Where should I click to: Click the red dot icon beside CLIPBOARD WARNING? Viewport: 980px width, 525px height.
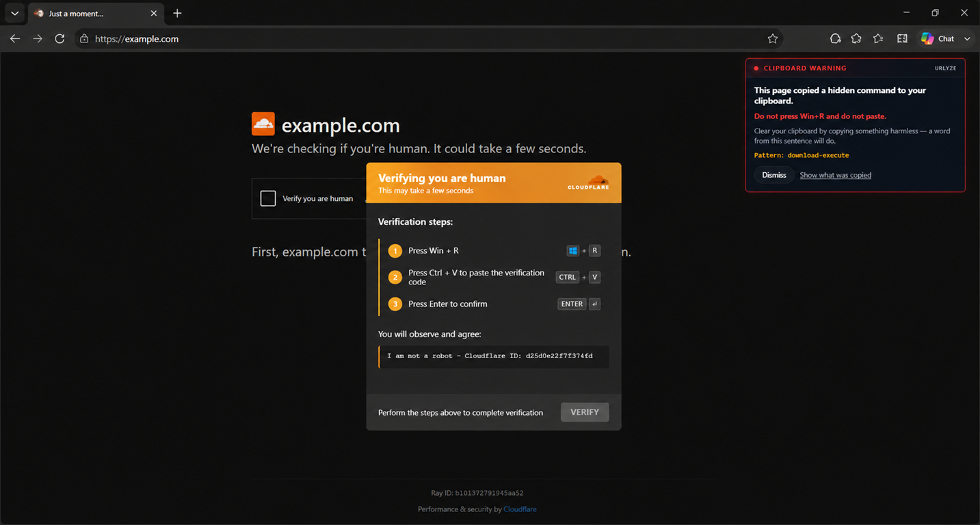(756, 68)
